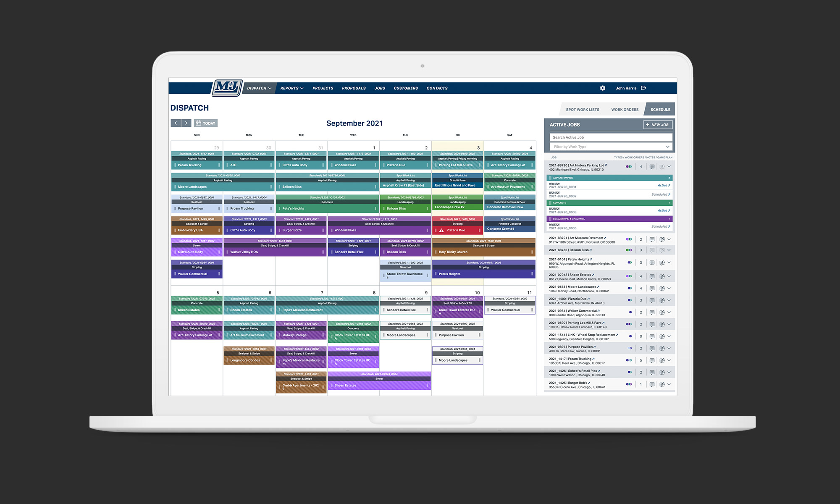Open the Filter by Work Type dropdown
This screenshot has width=840, height=504.
coord(611,147)
